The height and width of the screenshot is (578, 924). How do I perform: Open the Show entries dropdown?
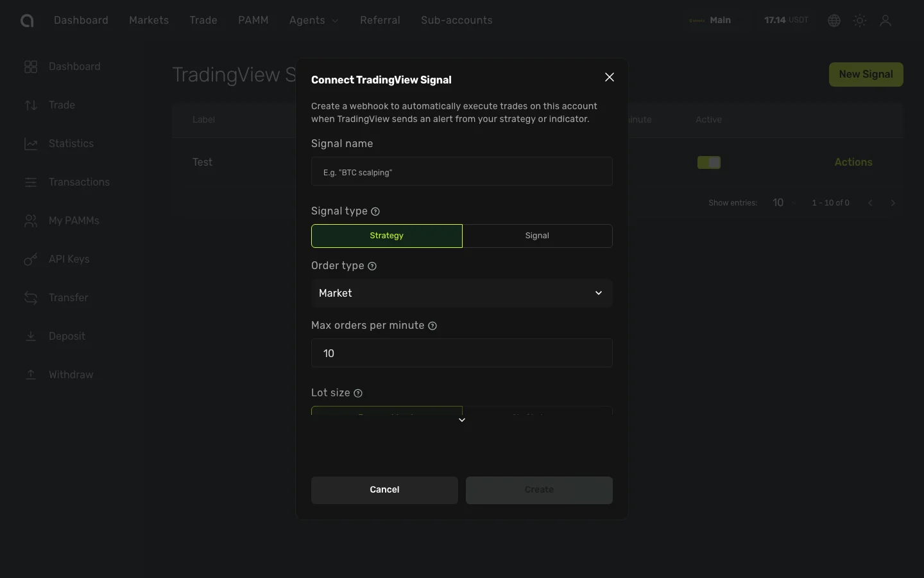coord(783,202)
